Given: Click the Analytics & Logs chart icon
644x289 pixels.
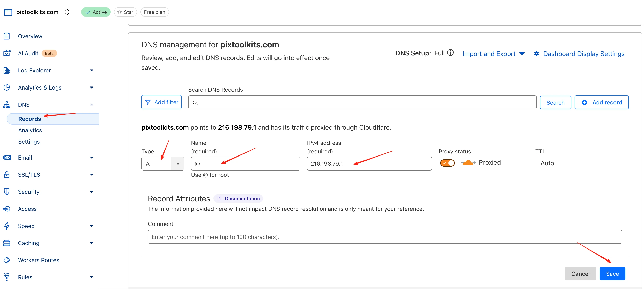Looking at the screenshot, I should click(7, 88).
